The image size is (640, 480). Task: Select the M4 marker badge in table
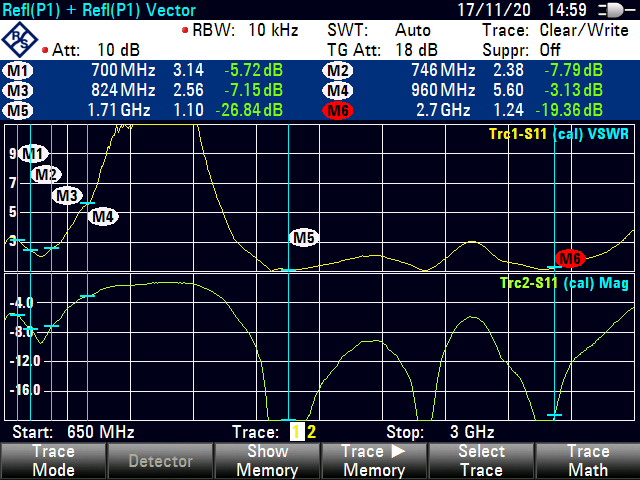(x=338, y=90)
